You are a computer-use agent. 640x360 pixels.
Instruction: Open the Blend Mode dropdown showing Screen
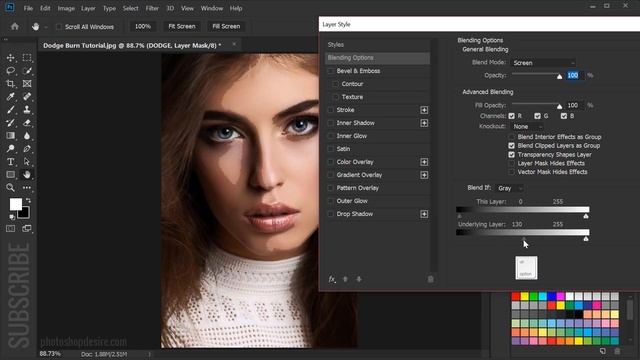(x=543, y=63)
